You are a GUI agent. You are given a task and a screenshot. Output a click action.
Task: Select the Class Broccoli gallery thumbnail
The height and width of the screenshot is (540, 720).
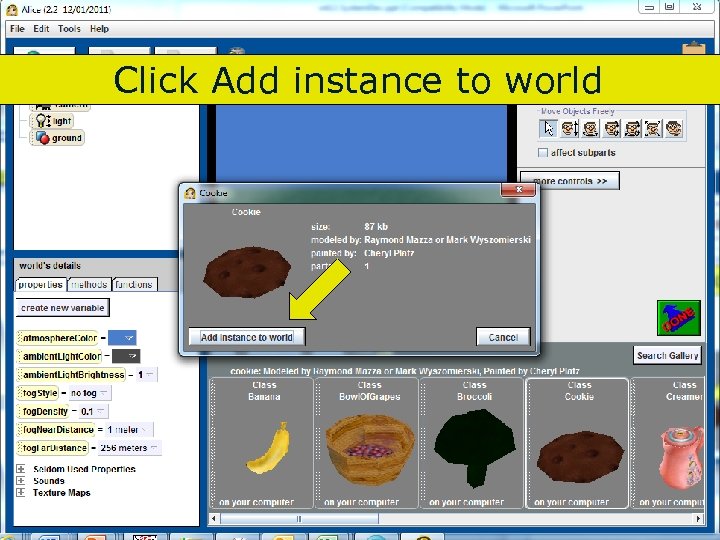pyautogui.click(x=472, y=444)
